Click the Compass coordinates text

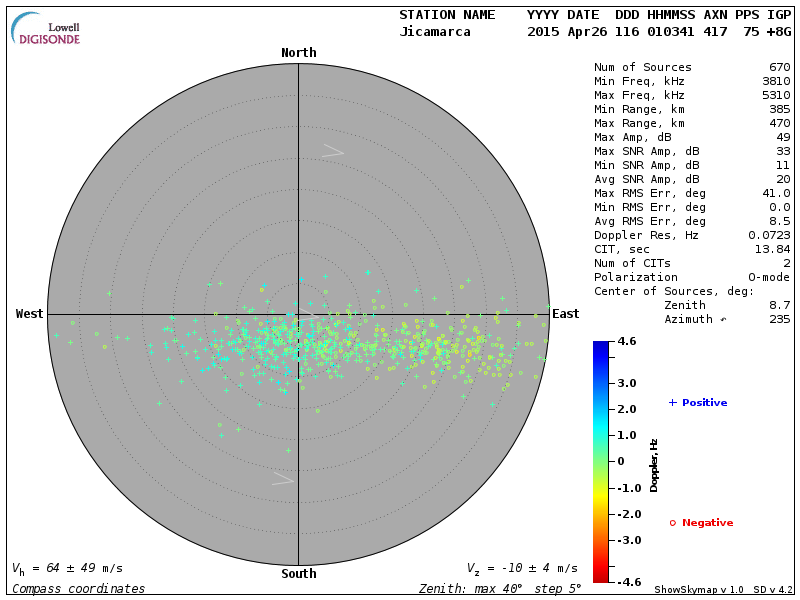pyautogui.click(x=78, y=589)
